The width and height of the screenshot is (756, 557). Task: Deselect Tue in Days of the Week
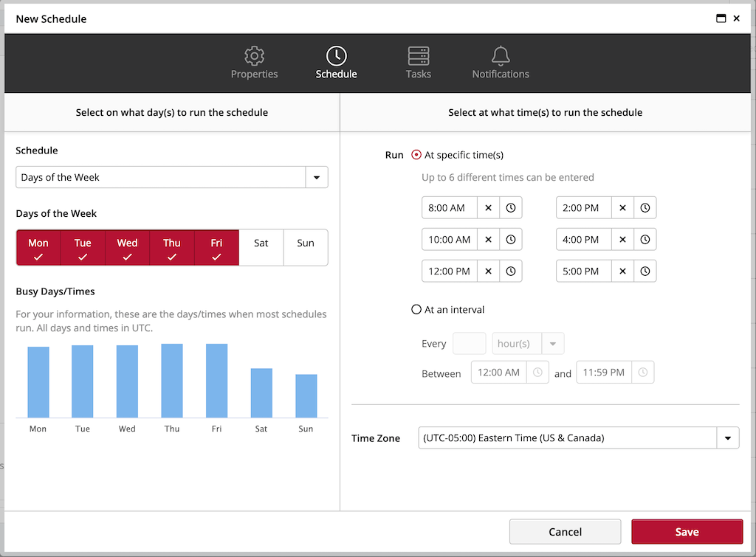(83, 248)
